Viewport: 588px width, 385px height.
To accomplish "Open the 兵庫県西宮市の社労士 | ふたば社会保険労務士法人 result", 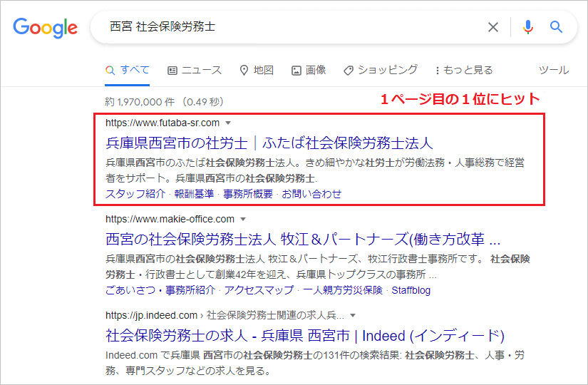I will (x=269, y=143).
